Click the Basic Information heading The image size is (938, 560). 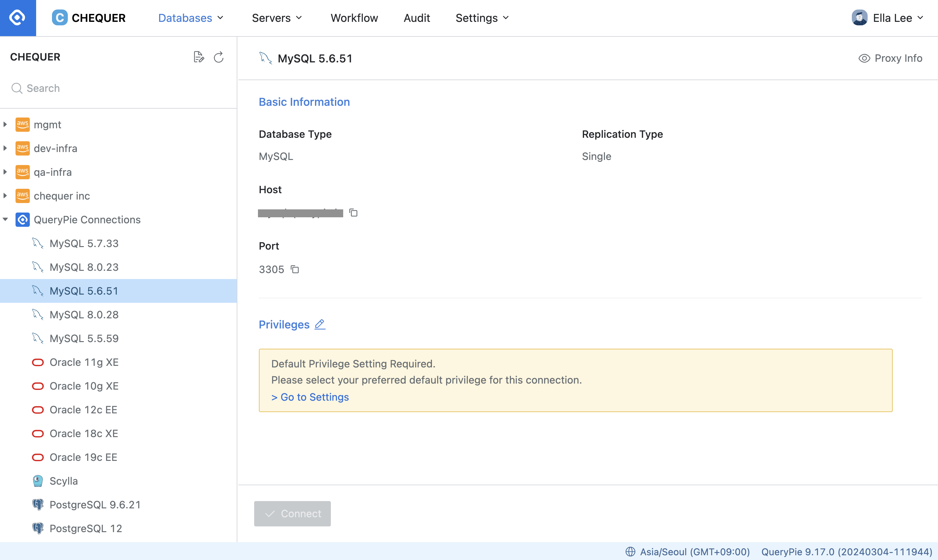304,102
